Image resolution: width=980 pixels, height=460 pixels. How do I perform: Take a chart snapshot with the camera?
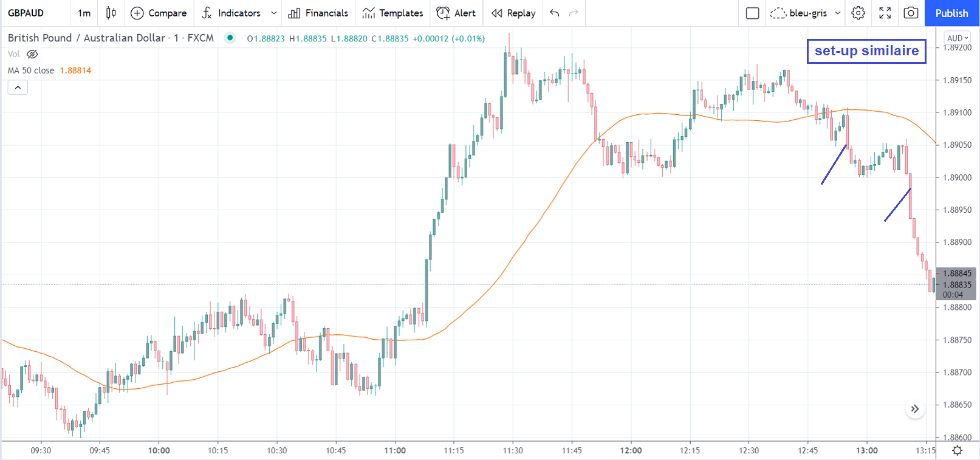911,13
